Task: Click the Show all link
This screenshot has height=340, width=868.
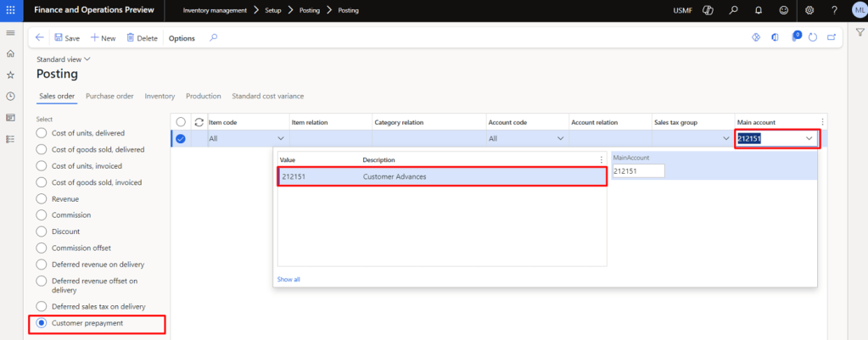Action: [288, 279]
